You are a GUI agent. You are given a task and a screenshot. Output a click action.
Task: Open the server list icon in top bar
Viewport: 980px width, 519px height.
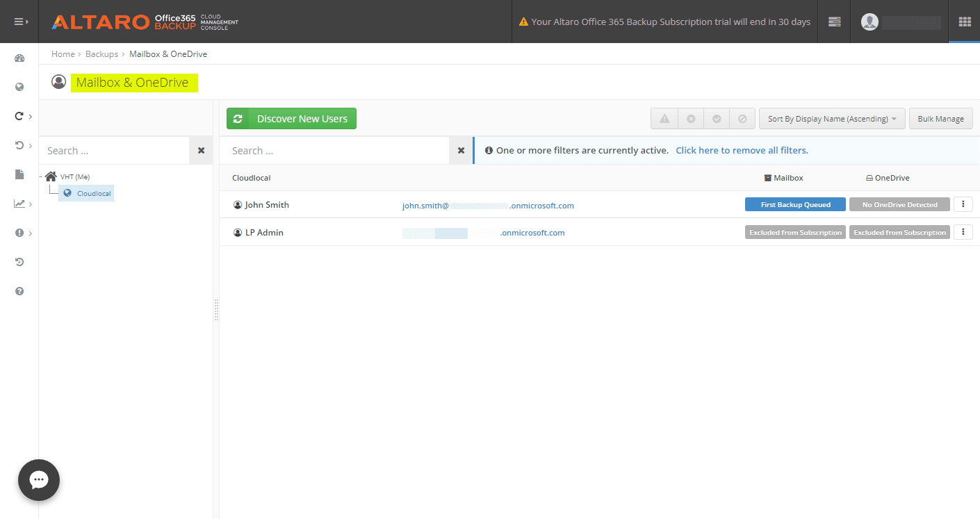point(835,22)
